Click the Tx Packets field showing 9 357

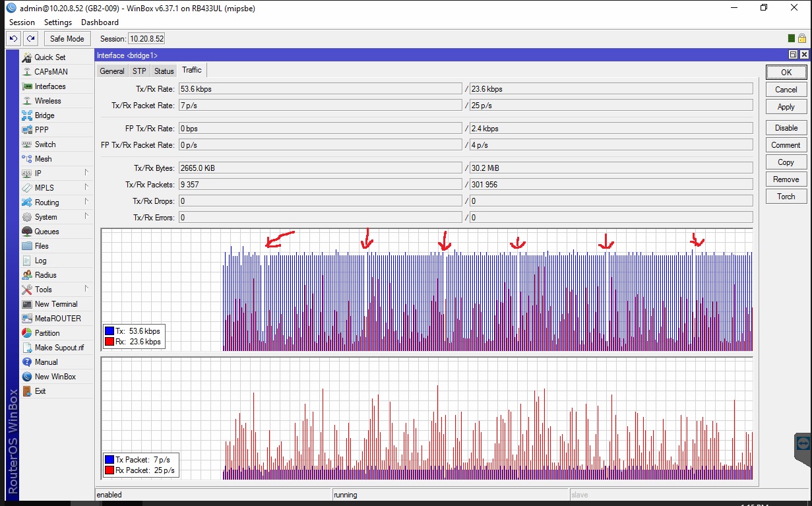point(320,184)
